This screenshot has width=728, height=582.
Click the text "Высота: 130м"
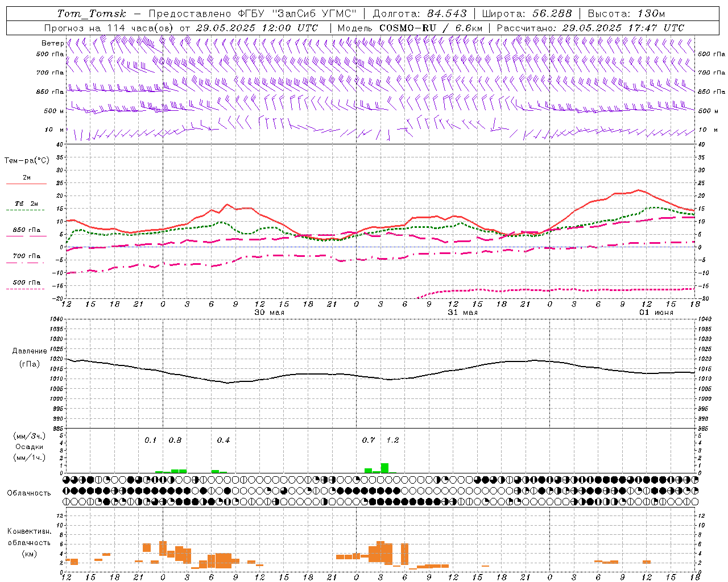[626, 14]
